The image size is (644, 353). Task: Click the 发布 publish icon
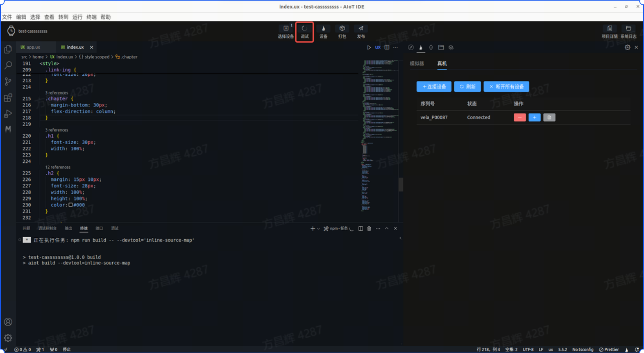tap(361, 31)
